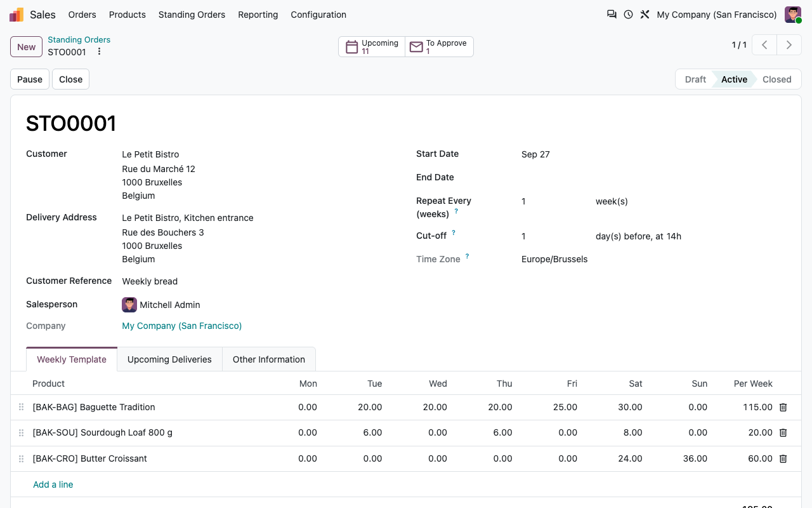The image size is (812, 508).
Task: Select the Weekly Template tab
Action: click(72, 359)
